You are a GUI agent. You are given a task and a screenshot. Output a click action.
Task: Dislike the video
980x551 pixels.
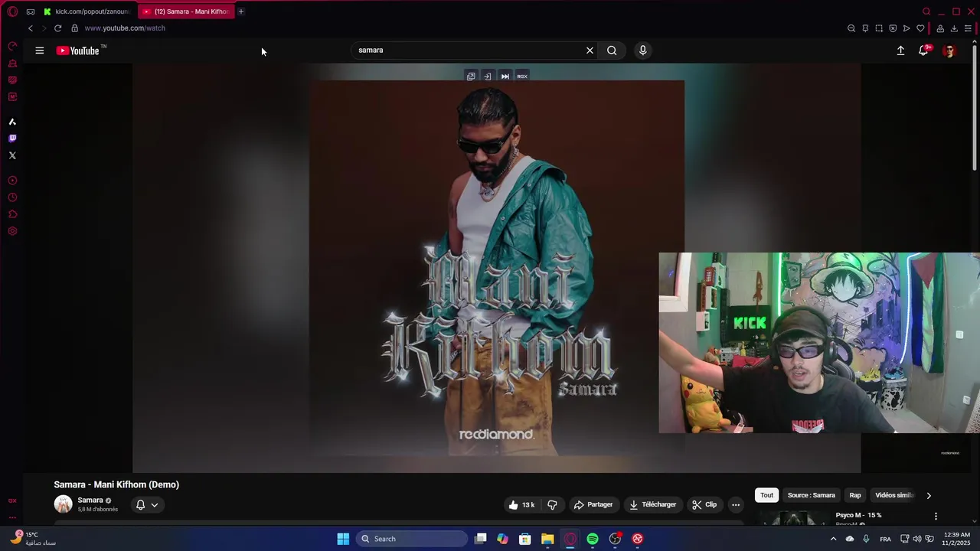pyautogui.click(x=552, y=505)
